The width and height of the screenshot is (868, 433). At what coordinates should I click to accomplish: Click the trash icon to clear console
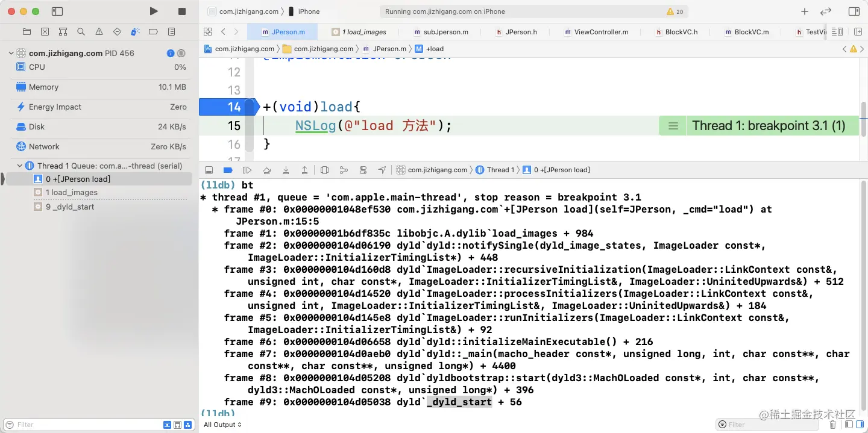(x=832, y=425)
